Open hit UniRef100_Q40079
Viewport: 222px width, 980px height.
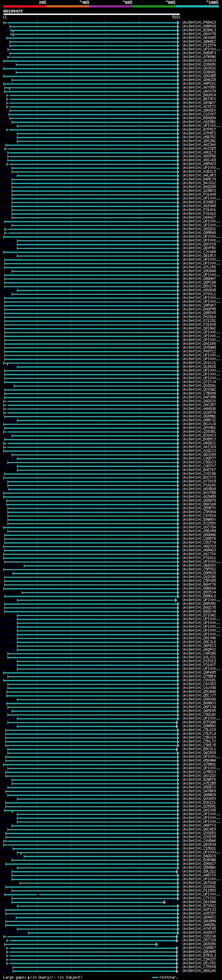[x=199, y=91]
